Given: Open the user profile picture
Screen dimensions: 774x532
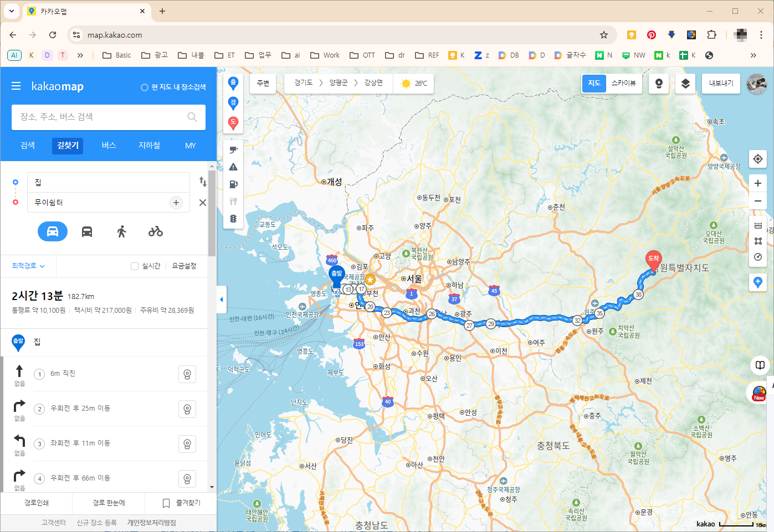Looking at the screenshot, I should (756, 84).
